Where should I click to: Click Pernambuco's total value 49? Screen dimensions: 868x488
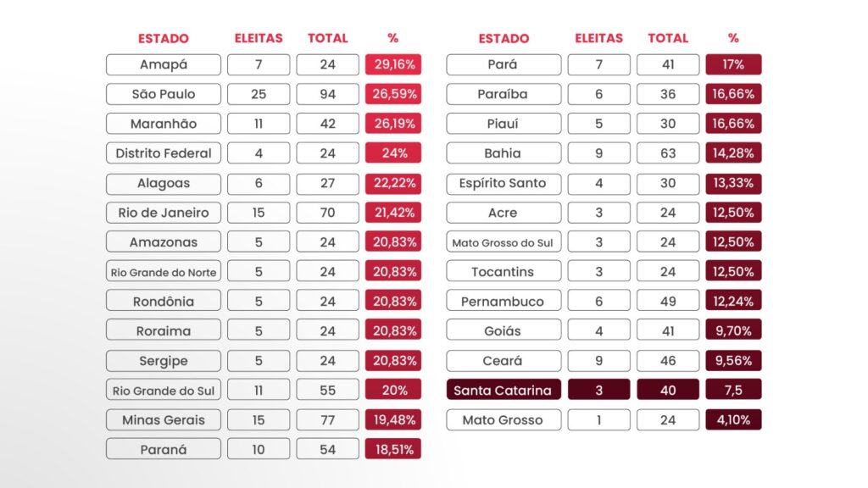(x=668, y=302)
